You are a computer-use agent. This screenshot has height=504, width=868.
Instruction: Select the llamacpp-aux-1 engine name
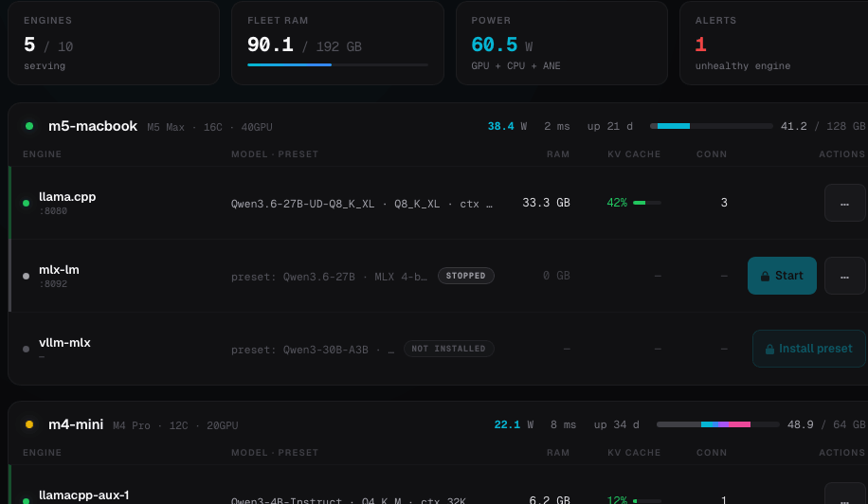click(84, 495)
